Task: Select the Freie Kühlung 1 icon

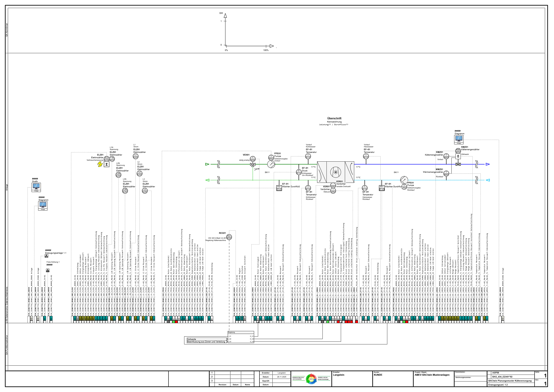Action: click(x=48, y=270)
